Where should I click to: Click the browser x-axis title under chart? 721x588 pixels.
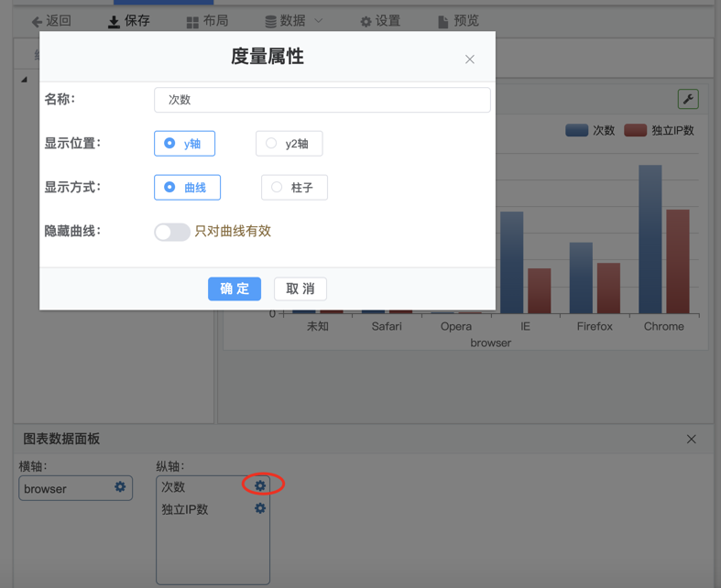(491, 343)
